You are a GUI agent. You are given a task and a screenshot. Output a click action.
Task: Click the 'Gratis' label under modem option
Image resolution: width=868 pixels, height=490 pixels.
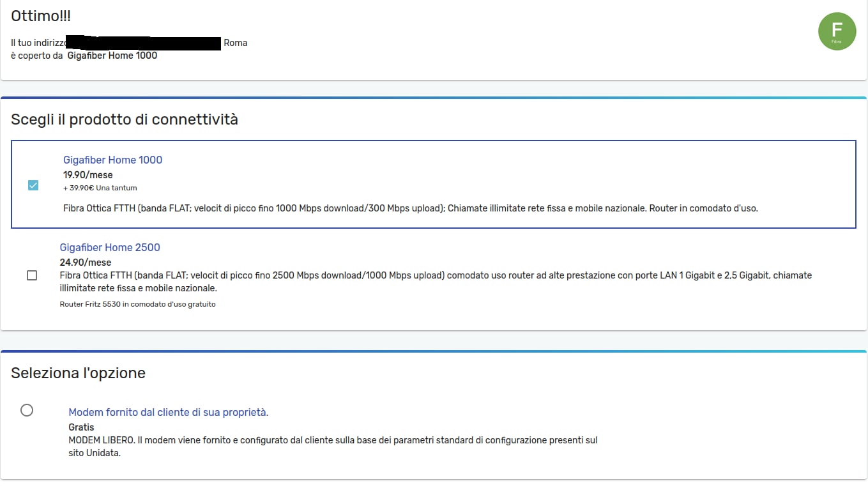pyautogui.click(x=81, y=427)
